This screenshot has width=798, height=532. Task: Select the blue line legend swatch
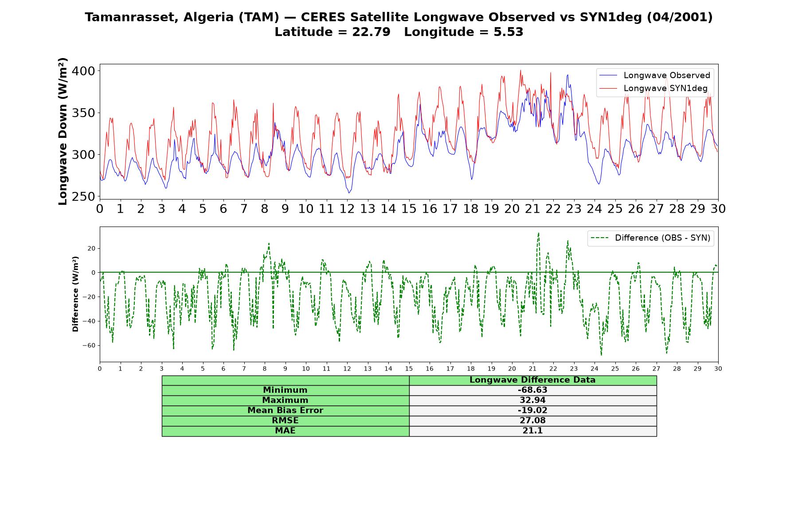pyautogui.click(x=608, y=75)
